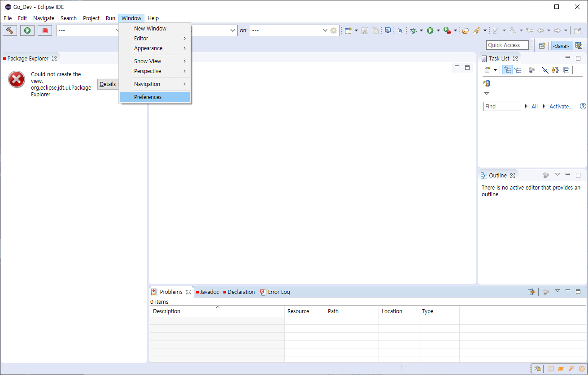The width and height of the screenshot is (588, 375).
Task: Select Preferences in Window menu
Action: click(x=155, y=97)
